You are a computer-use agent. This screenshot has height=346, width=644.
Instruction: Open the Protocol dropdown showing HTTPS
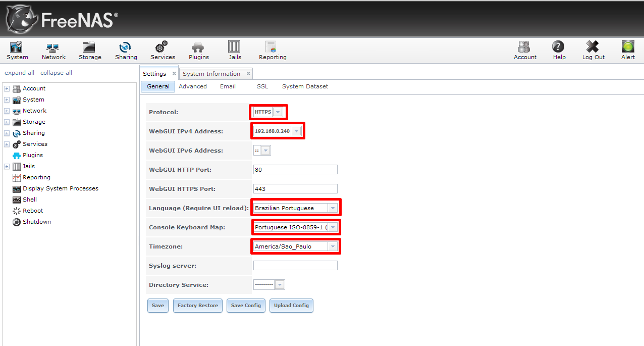pos(277,112)
